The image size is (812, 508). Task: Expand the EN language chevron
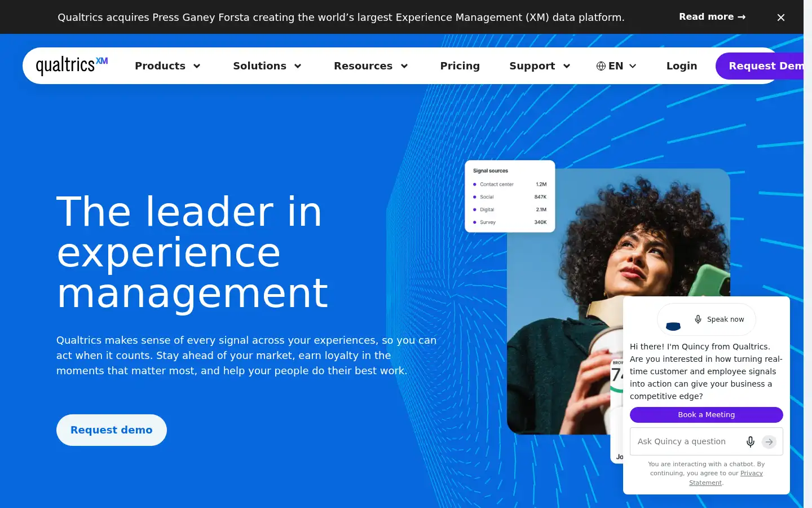tap(633, 66)
